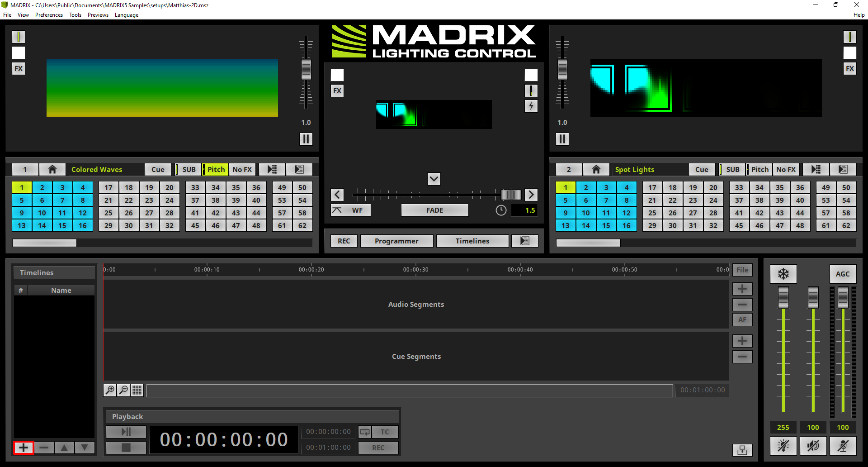
Task: Zoom out on the timeline
Action: click(x=123, y=390)
